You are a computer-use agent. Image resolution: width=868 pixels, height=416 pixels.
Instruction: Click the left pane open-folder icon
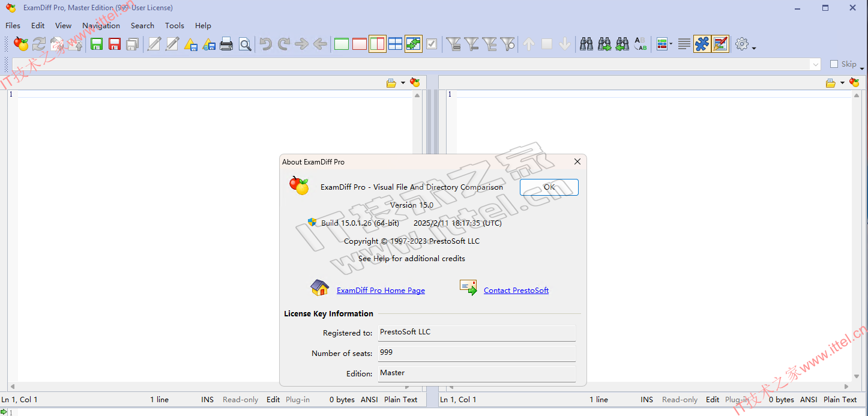(391, 83)
